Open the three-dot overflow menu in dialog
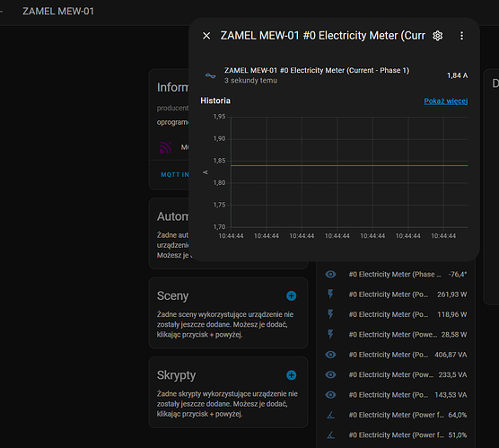 point(461,36)
